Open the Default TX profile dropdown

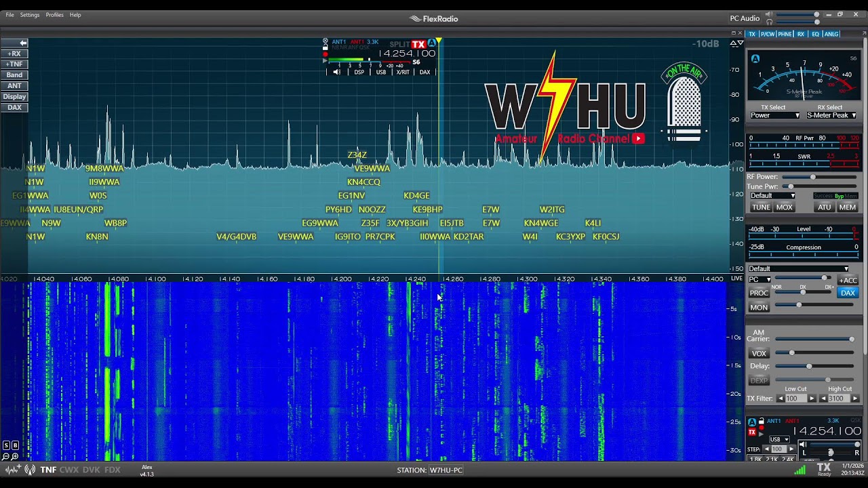772,196
